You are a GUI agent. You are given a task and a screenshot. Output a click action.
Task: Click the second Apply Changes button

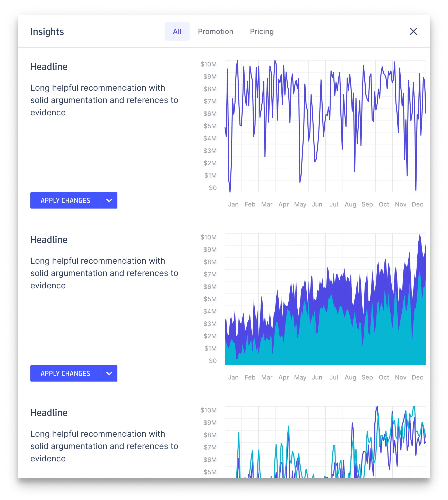(x=65, y=373)
